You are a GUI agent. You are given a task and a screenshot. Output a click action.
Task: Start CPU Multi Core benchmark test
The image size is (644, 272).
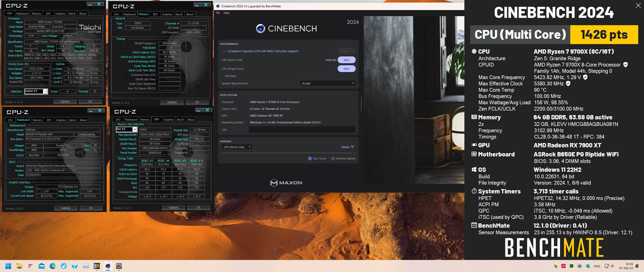tap(347, 60)
